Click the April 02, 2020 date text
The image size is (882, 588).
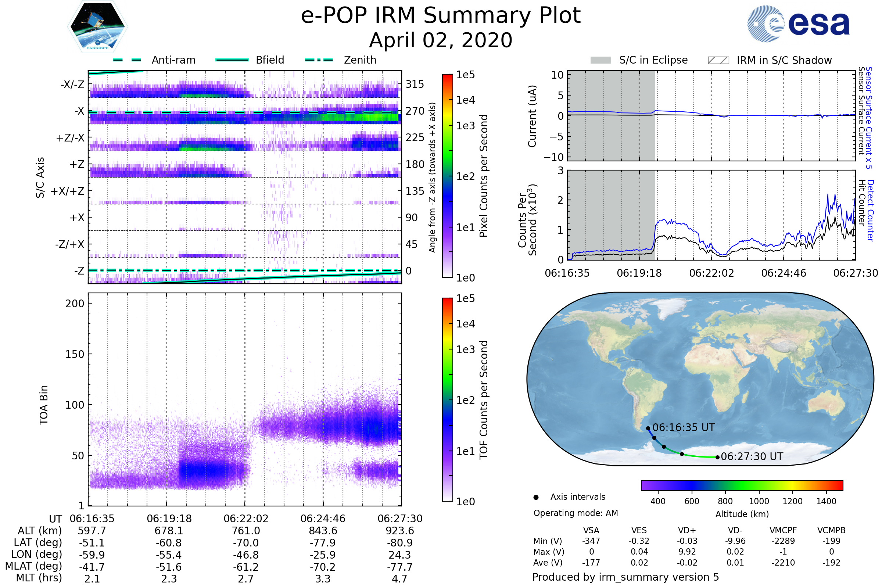(x=441, y=40)
